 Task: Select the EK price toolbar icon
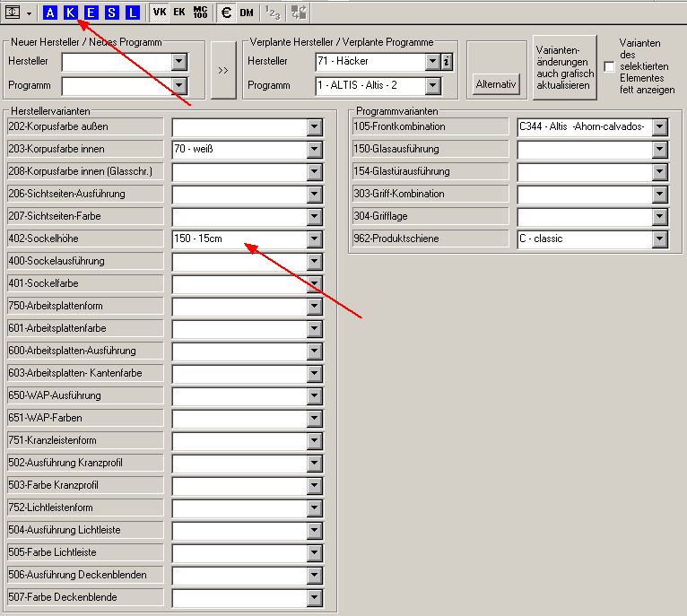[179, 12]
